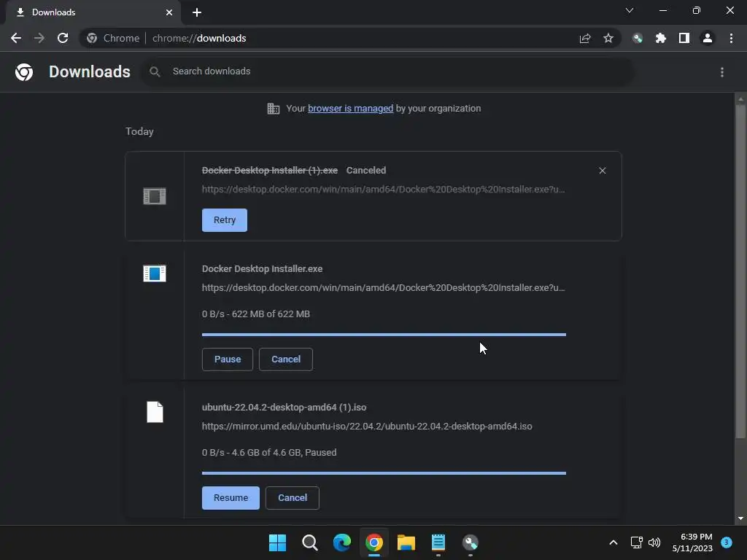747x560 pixels.
Task: Open the Downloads page more-actions menu
Action: pyautogui.click(x=722, y=72)
